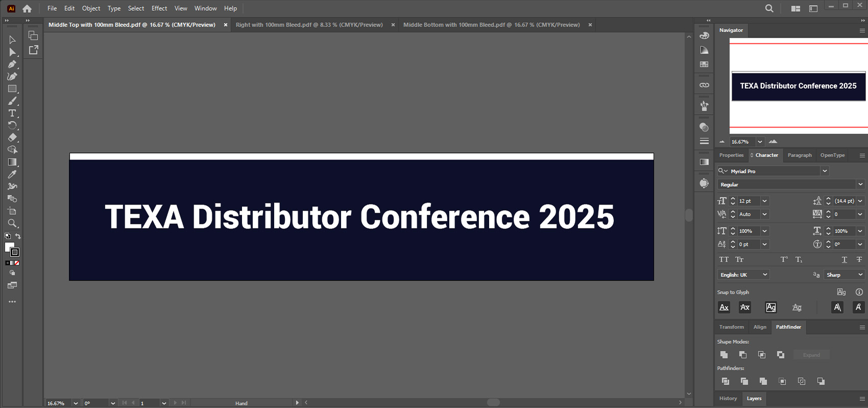Switch to the Align panel tab
868x408 pixels.
click(760, 327)
